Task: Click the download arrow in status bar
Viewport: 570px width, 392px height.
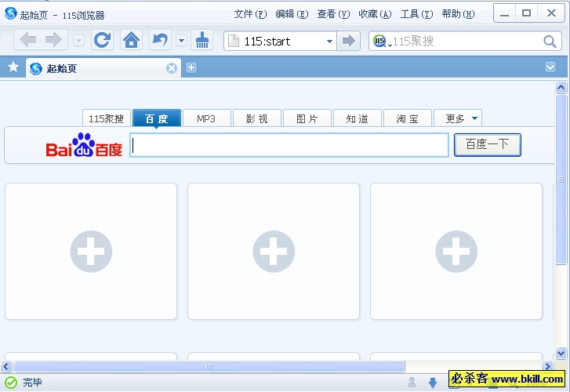Action: coord(433,383)
